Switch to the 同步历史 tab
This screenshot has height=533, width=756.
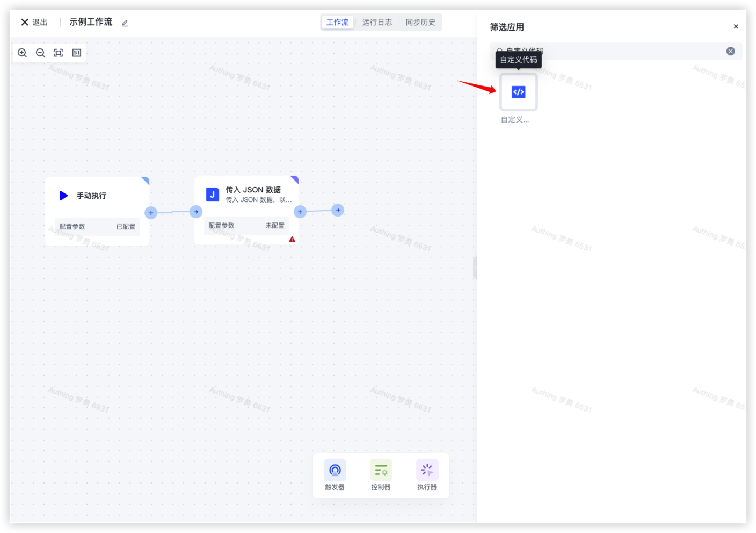click(x=420, y=22)
